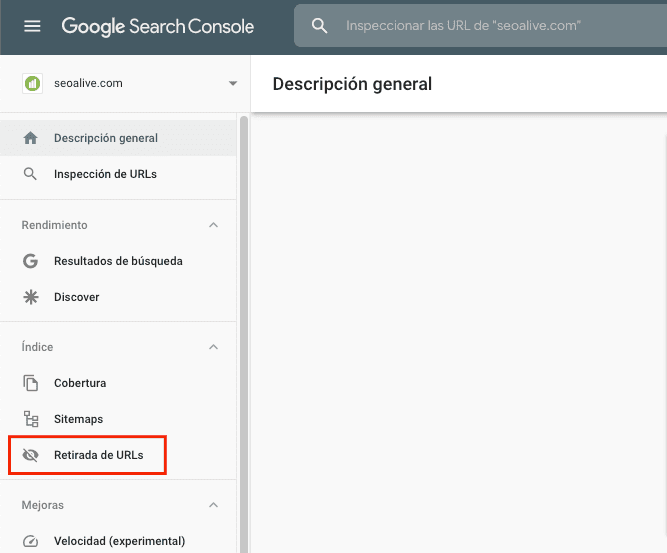Focus the Inspeccionar las URL search field
667x553 pixels.
click(481, 26)
